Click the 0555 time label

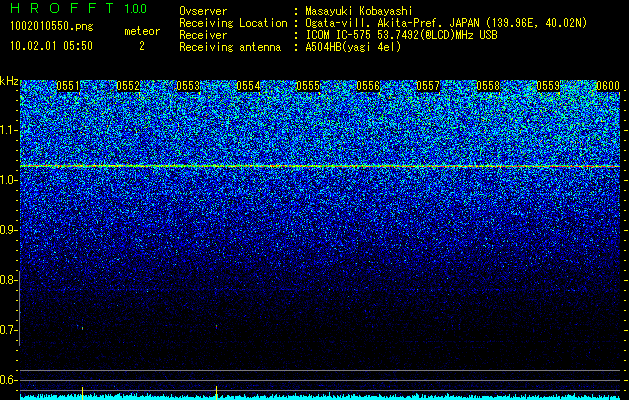308,86
